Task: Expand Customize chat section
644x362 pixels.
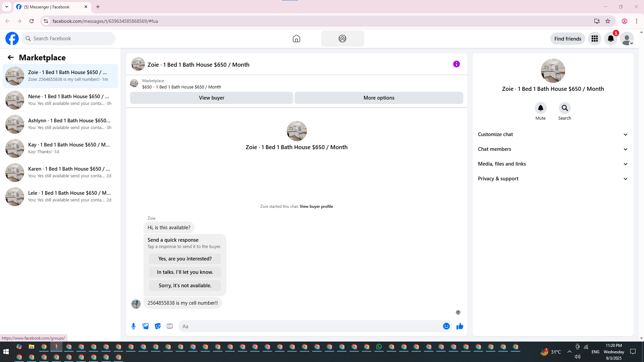Action: click(553, 134)
